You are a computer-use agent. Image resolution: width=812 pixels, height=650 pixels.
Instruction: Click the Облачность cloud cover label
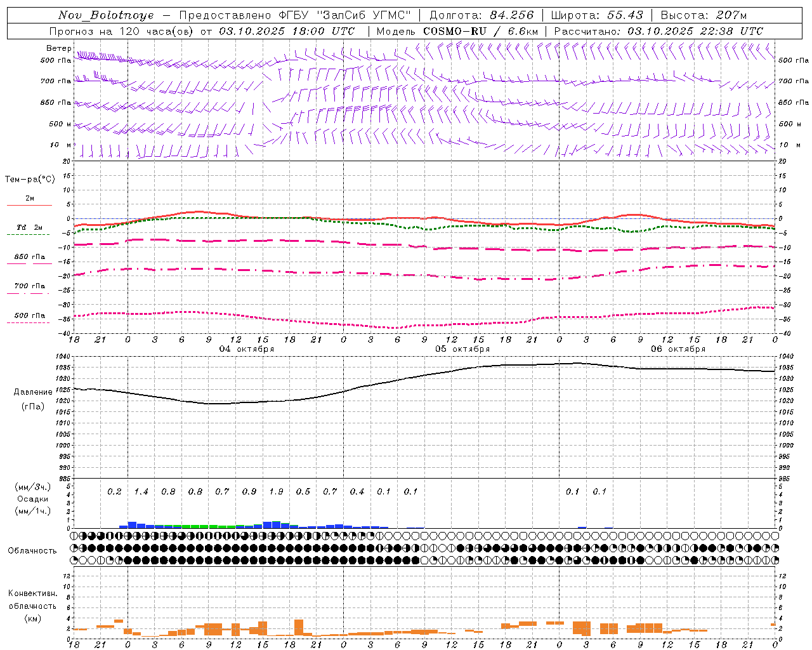point(32,551)
